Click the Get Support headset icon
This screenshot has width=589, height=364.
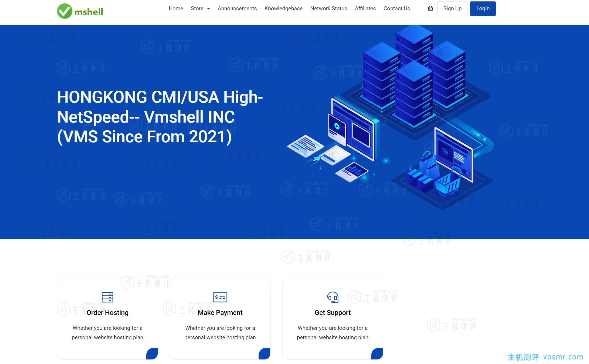tap(332, 297)
